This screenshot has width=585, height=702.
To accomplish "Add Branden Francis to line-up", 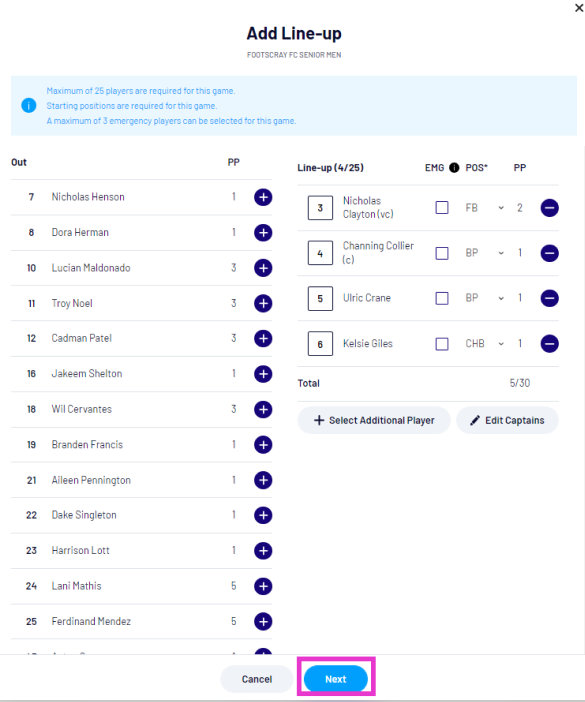I will pyautogui.click(x=263, y=445).
